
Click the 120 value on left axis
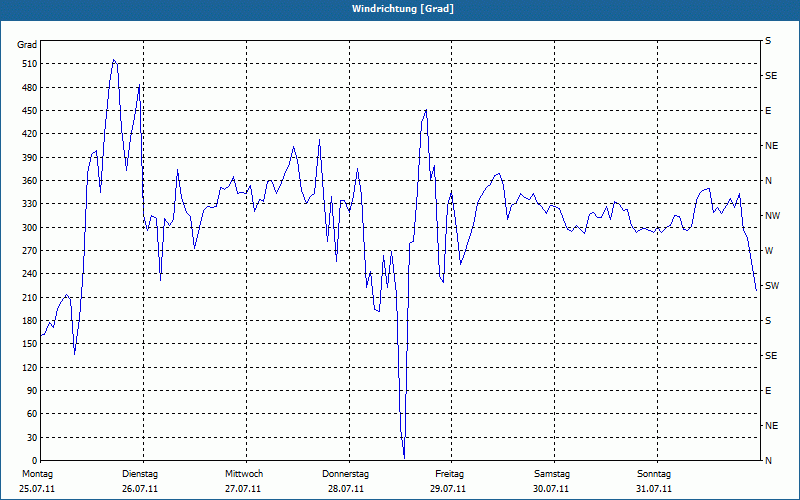pyautogui.click(x=30, y=367)
